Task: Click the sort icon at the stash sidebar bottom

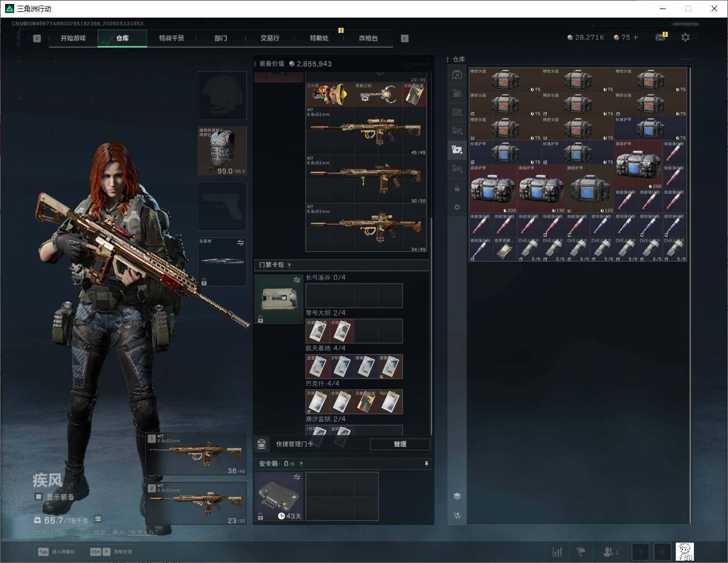Action: click(457, 515)
